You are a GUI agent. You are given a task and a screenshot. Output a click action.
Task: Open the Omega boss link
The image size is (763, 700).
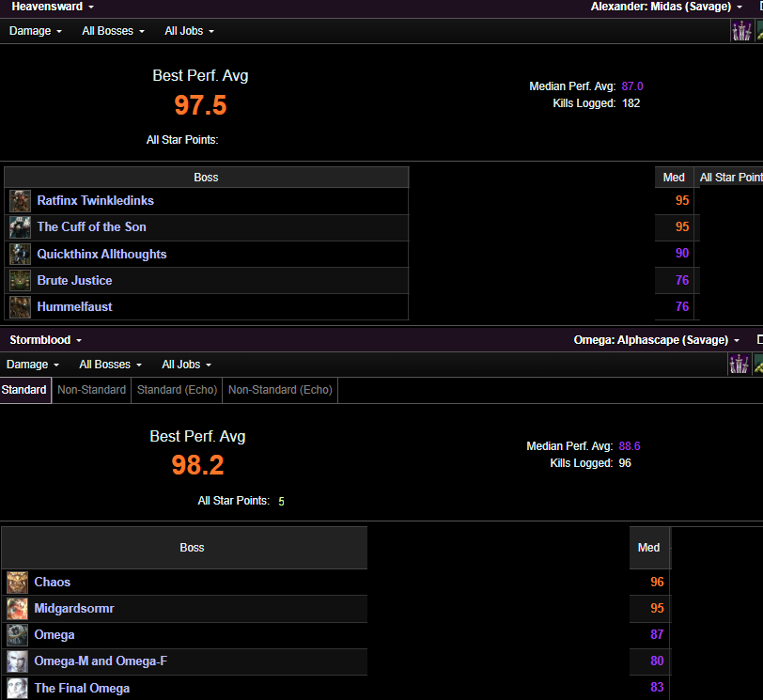click(x=54, y=635)
